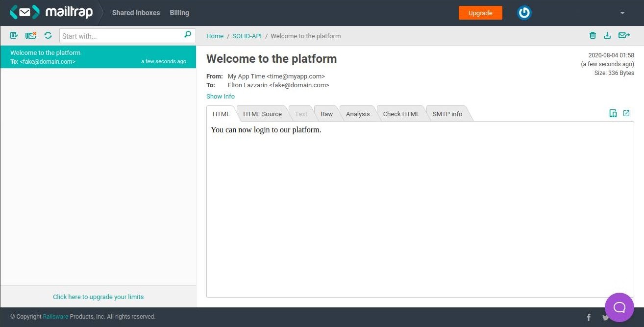Refresh the inbox message list
This screenshot has width=644, height=327.
[x=48, y=35]
